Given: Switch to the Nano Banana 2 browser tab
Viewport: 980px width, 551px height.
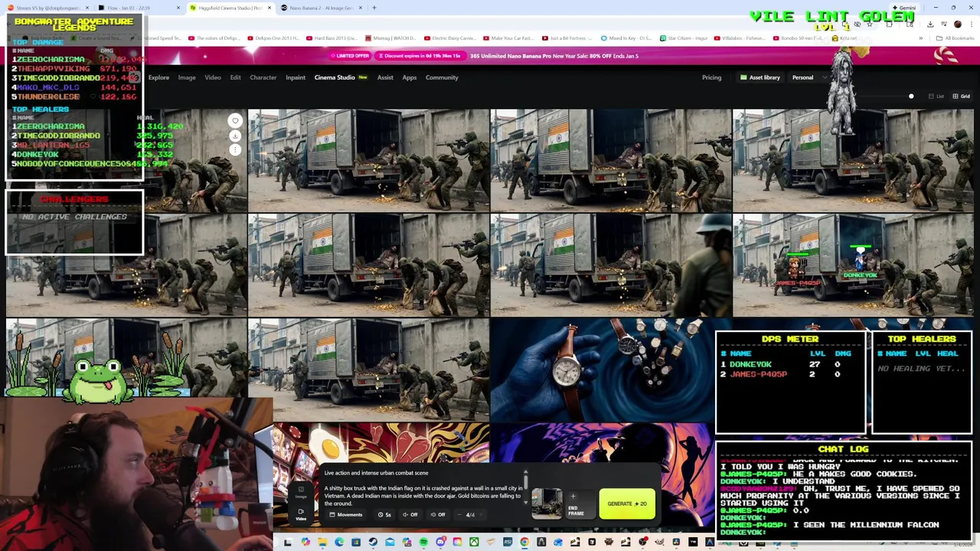Looking at the screenshot, I should (x=322, y=8).
